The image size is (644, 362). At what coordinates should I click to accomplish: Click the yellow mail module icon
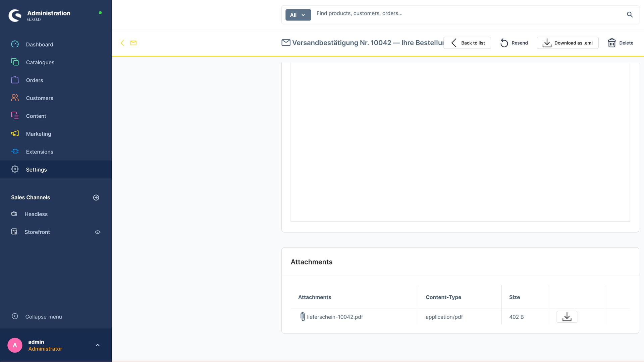[x=133, y=43]
